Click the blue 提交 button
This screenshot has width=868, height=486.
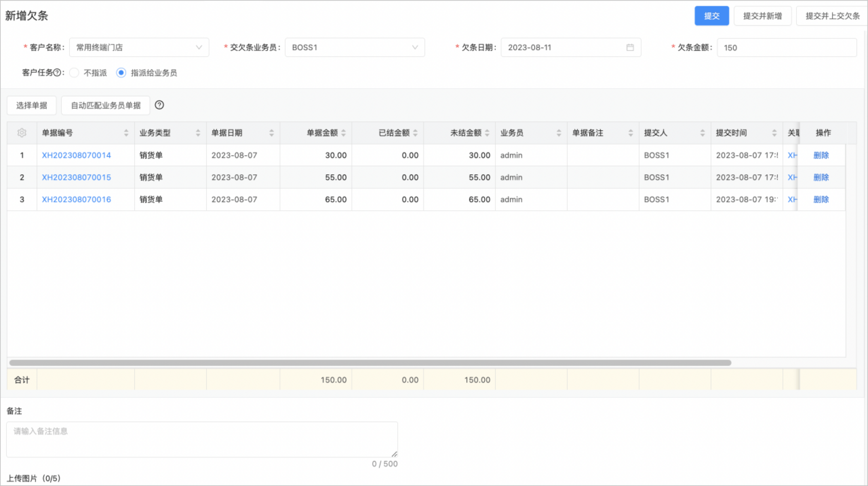(x=712, y=16)
